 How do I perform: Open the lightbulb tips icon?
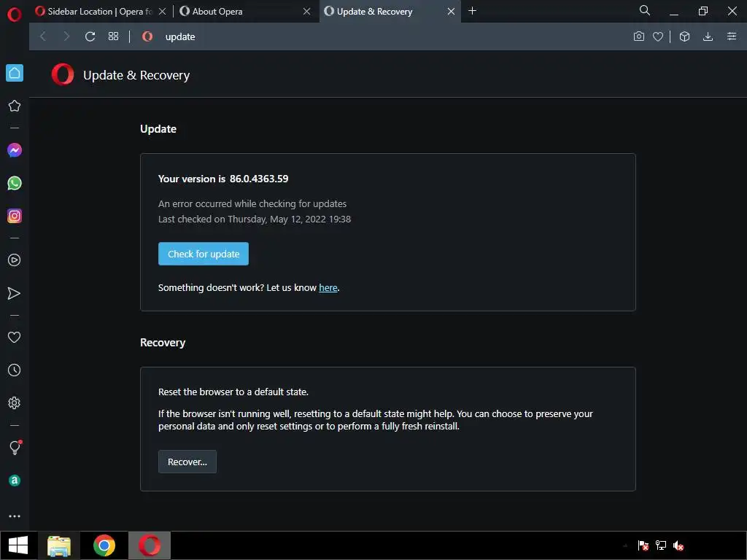[15, 447]
